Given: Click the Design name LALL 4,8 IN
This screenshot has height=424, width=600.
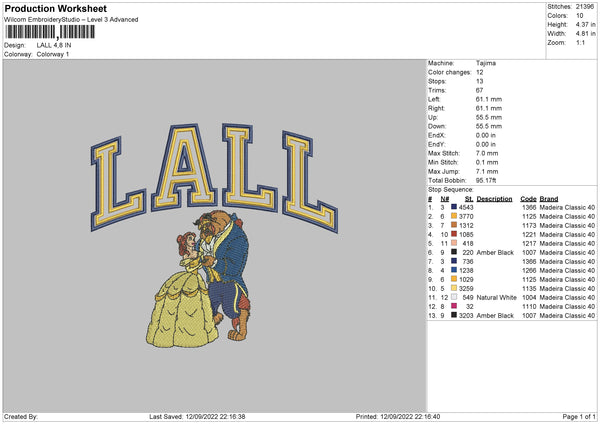Looking at the screenshot, I should (54, 45).
